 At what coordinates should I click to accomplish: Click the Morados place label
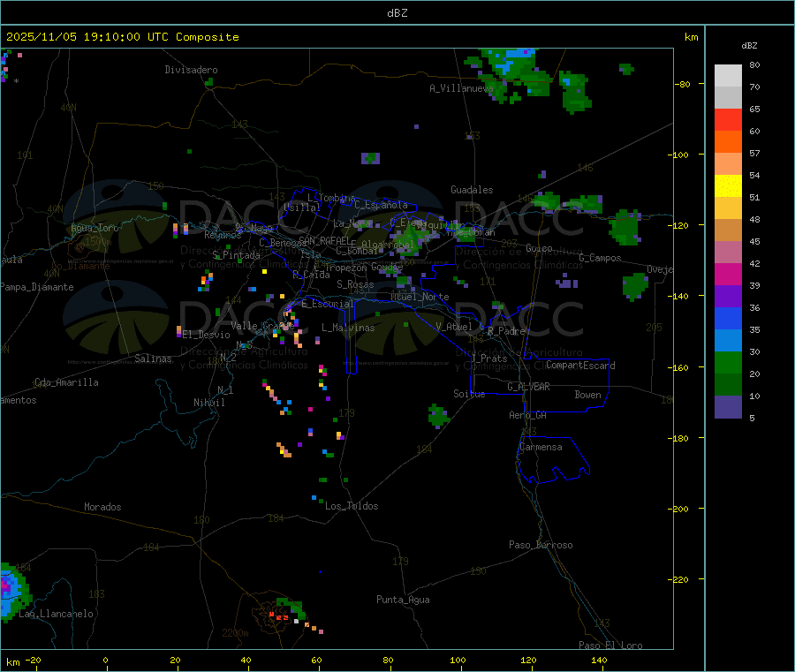point(102,507)
